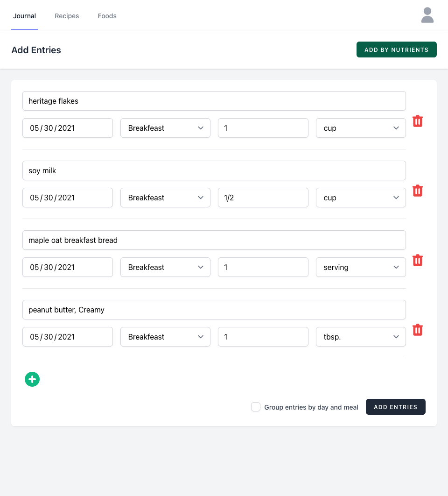Expand the unit dropdown for soy milk
This screenshot has width=448, height=496.
pos(361,198)
